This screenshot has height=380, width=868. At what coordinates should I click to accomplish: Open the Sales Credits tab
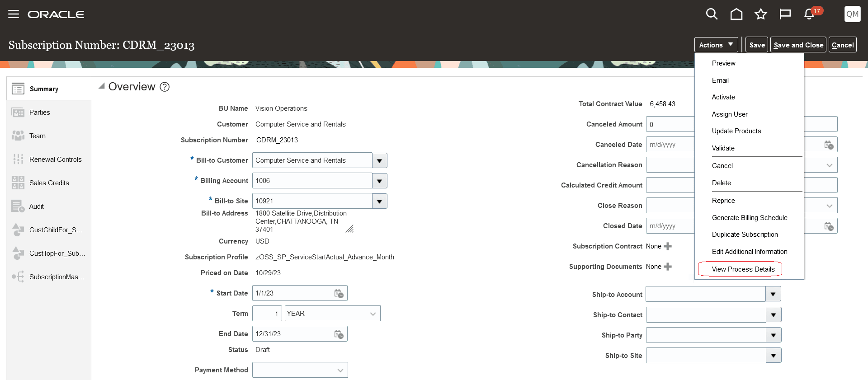[49, 183]
